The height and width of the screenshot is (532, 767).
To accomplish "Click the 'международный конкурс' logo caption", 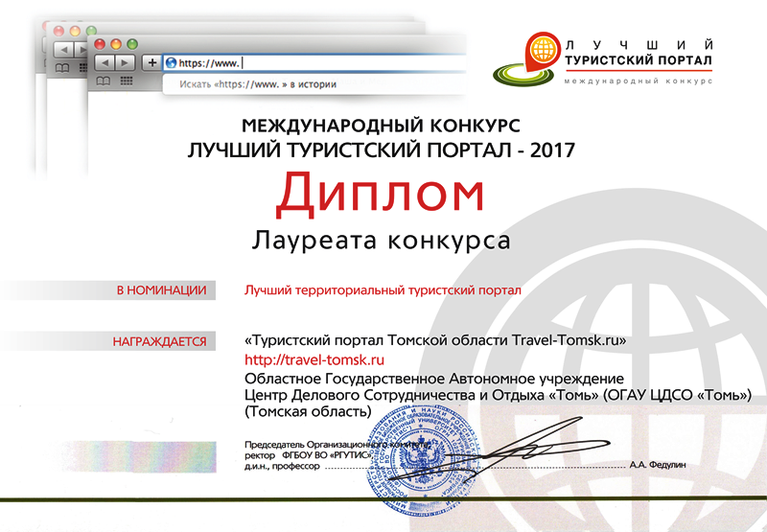I will 639,81.
